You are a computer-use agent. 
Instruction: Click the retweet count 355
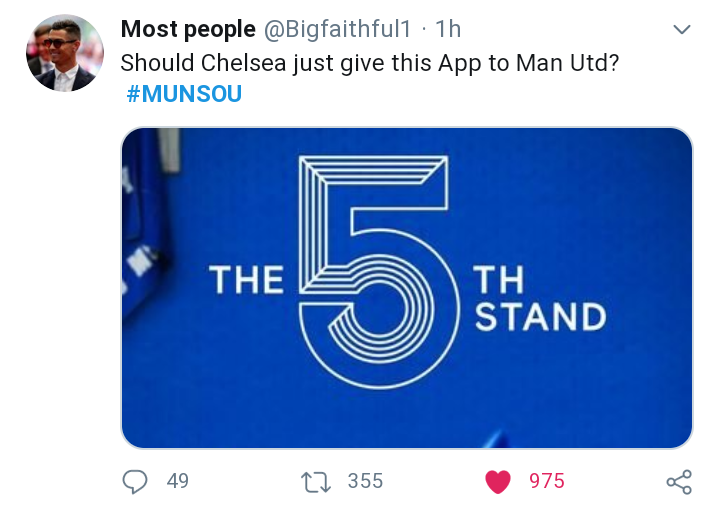(365, 482)
